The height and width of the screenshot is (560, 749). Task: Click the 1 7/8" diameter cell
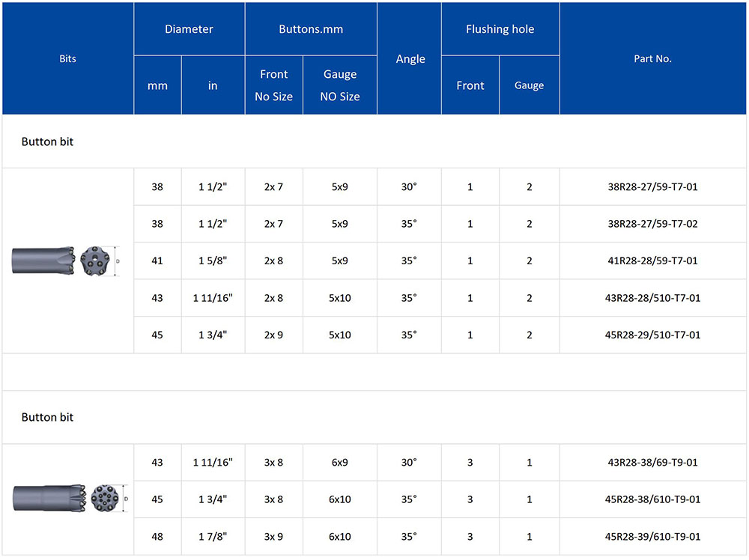point(213,537)
